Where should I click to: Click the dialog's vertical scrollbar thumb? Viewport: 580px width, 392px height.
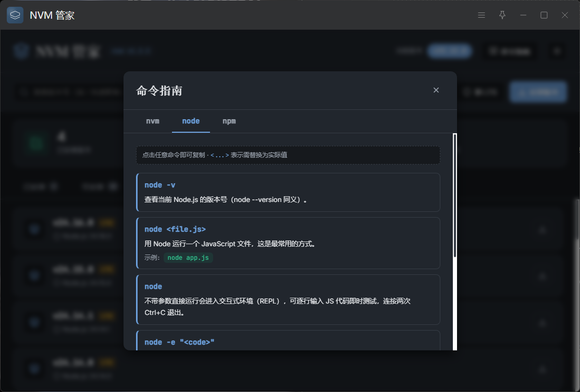(x=454, y=196)
